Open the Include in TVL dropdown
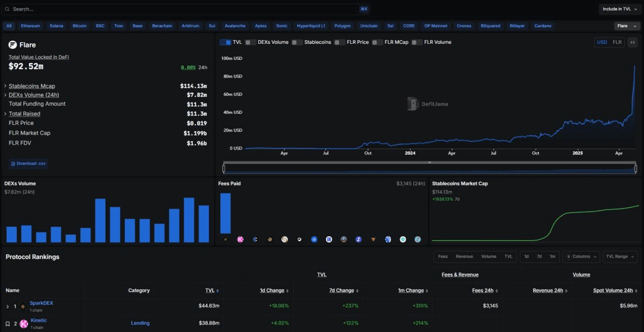The image size is (644, 332). click(619, 9)
